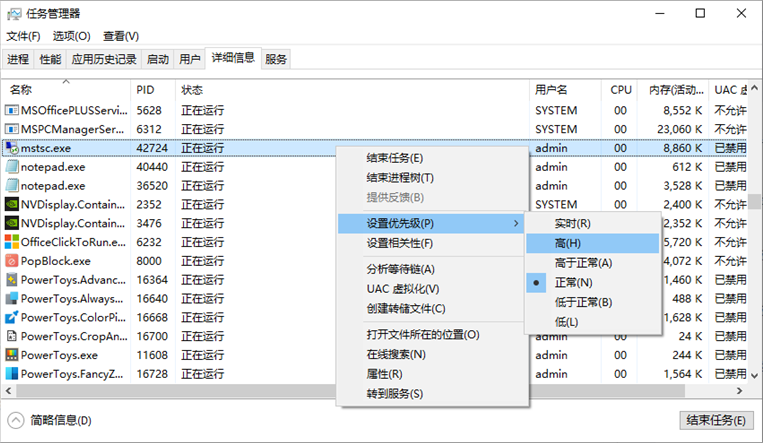763x443 pixels.
Task: Click the vertical scrollbar up arrow
Action: (754, 88)
